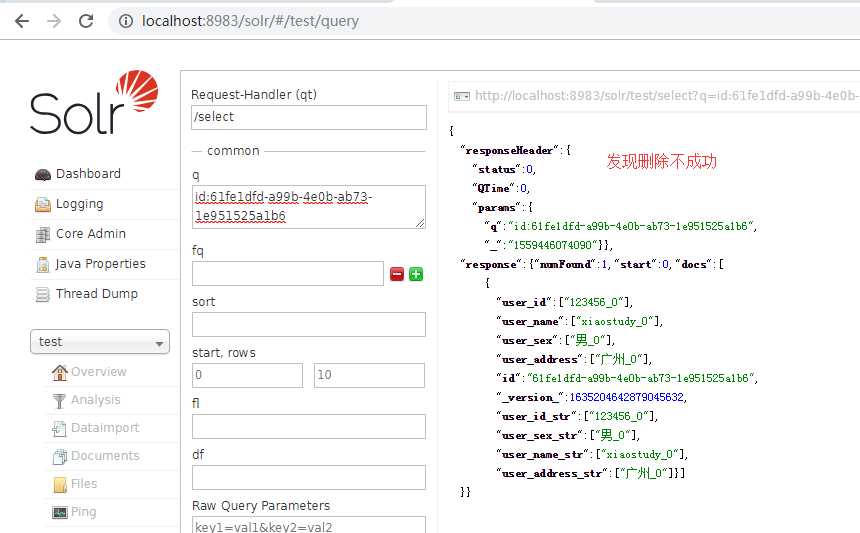Screen dimensions: 860x533
Task: Click the Dashboard gauge icon
Action: [x=43, y=174]
